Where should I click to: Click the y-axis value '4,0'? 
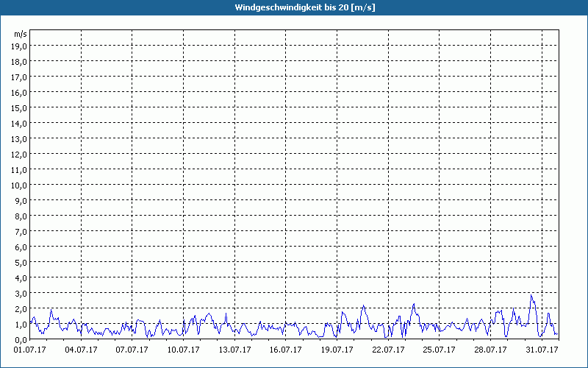21,278
